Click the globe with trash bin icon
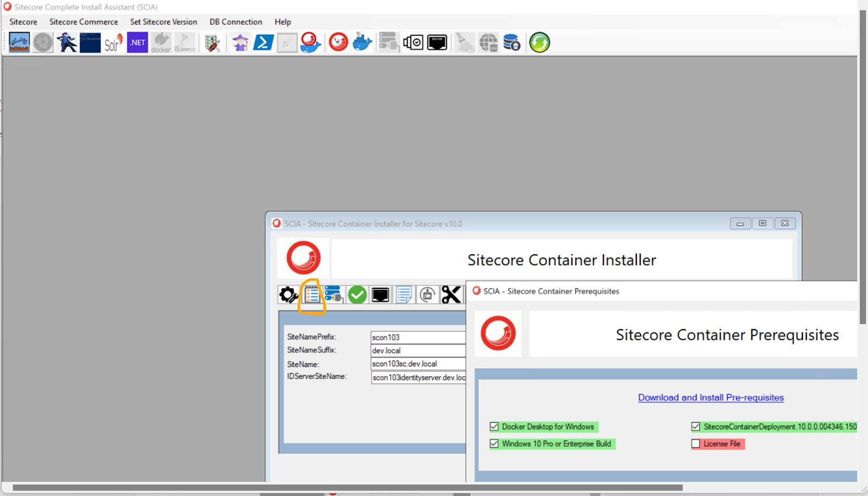 click(488, 42)
